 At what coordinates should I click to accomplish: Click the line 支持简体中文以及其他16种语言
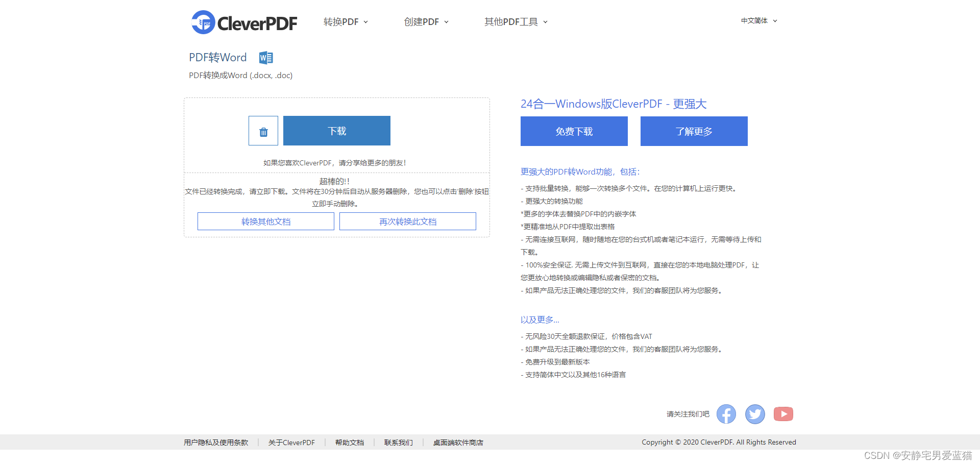(x=573, y=375)
